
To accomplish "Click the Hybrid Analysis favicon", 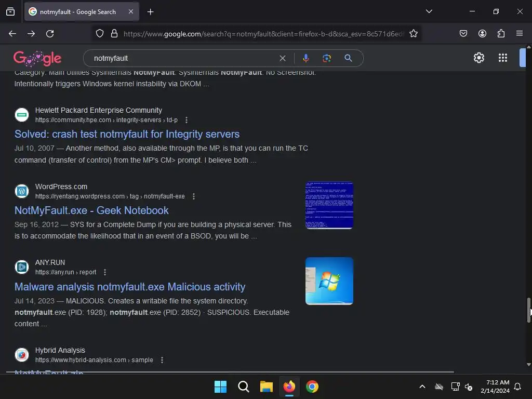I will click(22, 355).
